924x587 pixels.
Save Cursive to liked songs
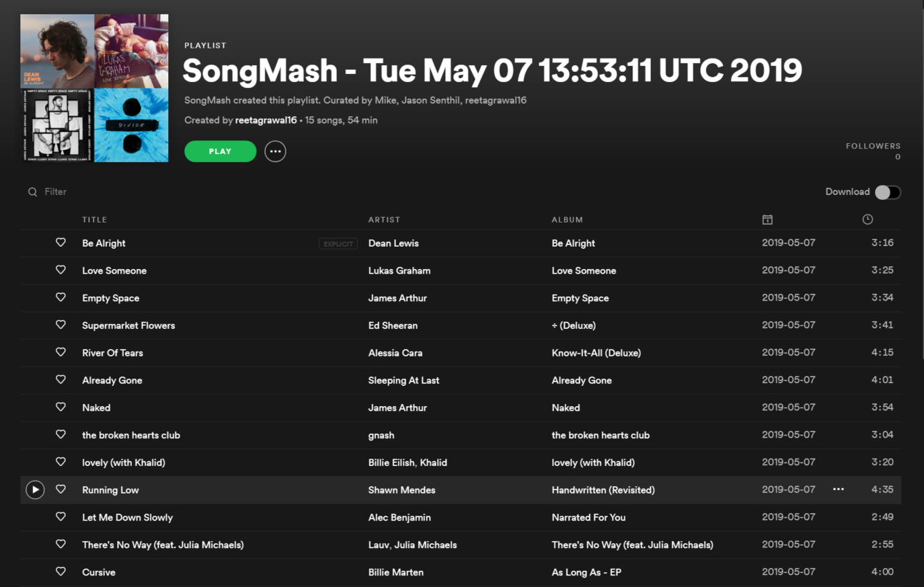[61, 572]
